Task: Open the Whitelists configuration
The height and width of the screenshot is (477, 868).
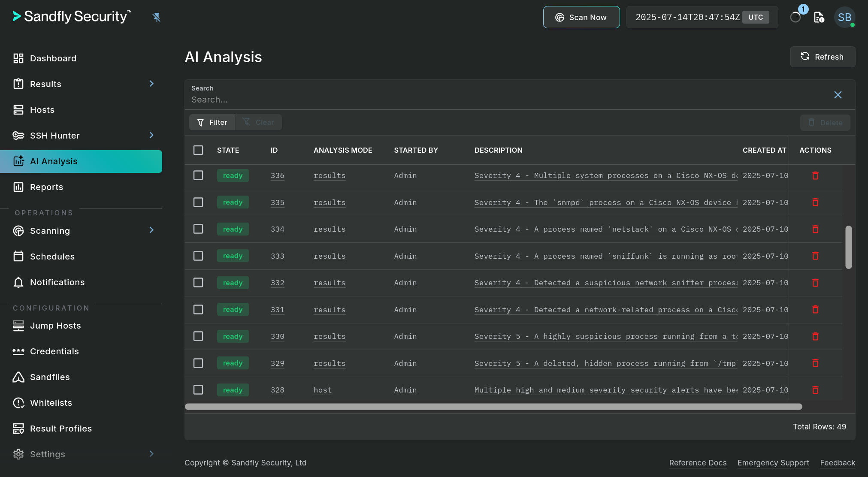Action: coord(81,403)
